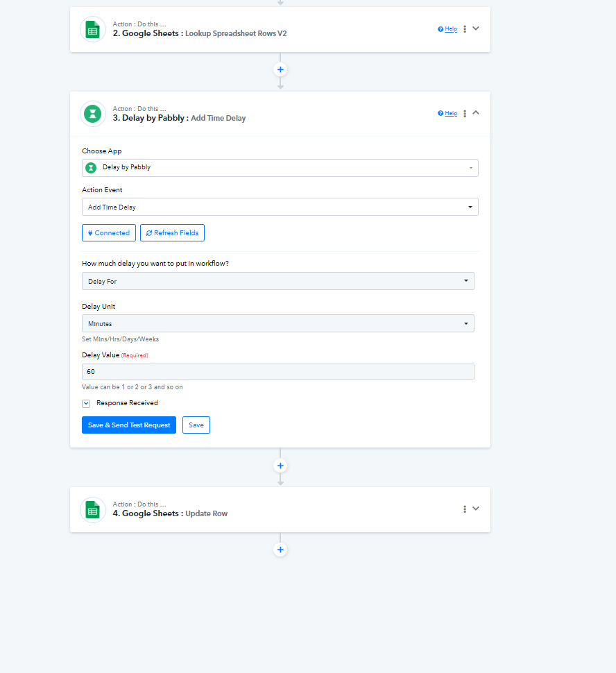Open Help link for step 2 Google Sheets
The image size is (616, 673).
(447, 28)
